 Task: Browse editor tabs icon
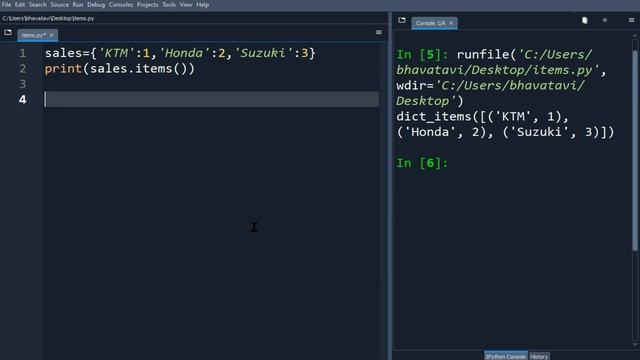tap(8, 32)
